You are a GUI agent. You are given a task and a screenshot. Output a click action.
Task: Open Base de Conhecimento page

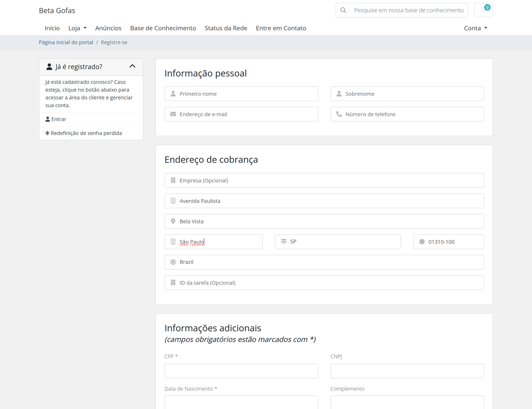(163, 28)
